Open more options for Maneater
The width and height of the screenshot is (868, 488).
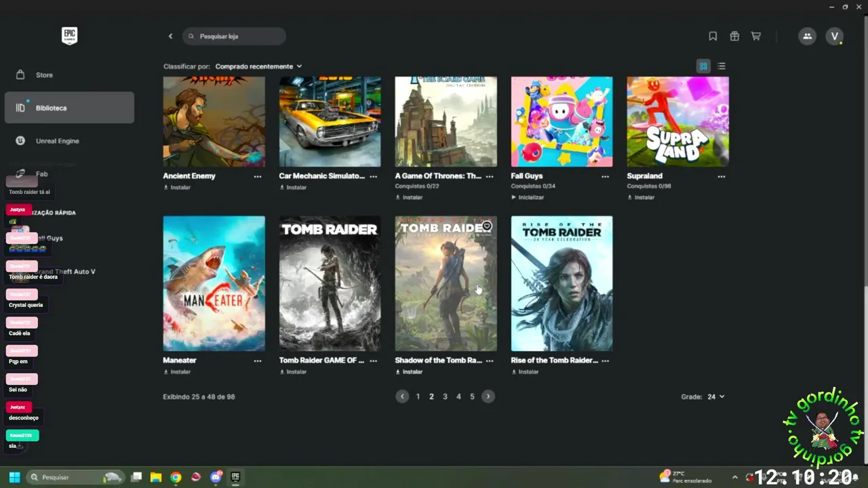258,361
